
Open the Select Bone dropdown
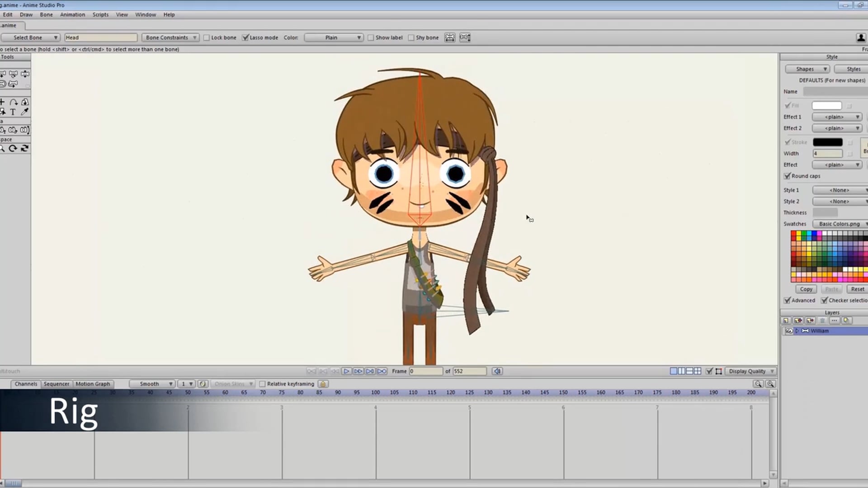pyautogui.click(x=30, y=38)
